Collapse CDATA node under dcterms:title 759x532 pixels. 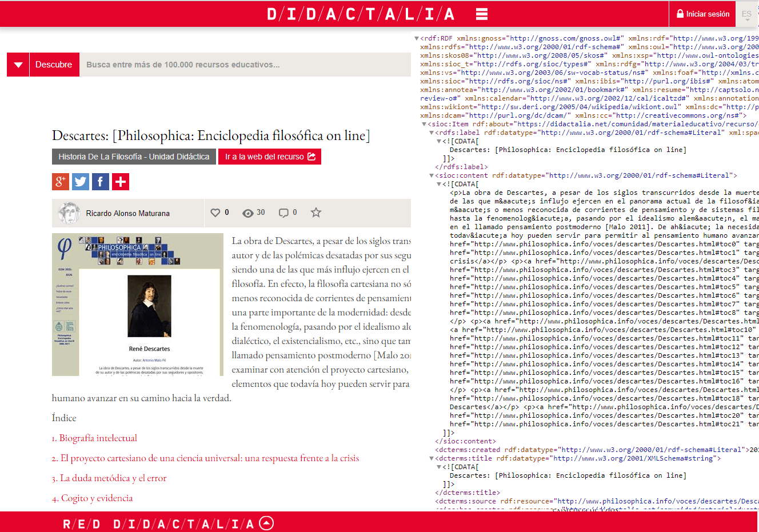click(439, 467)
